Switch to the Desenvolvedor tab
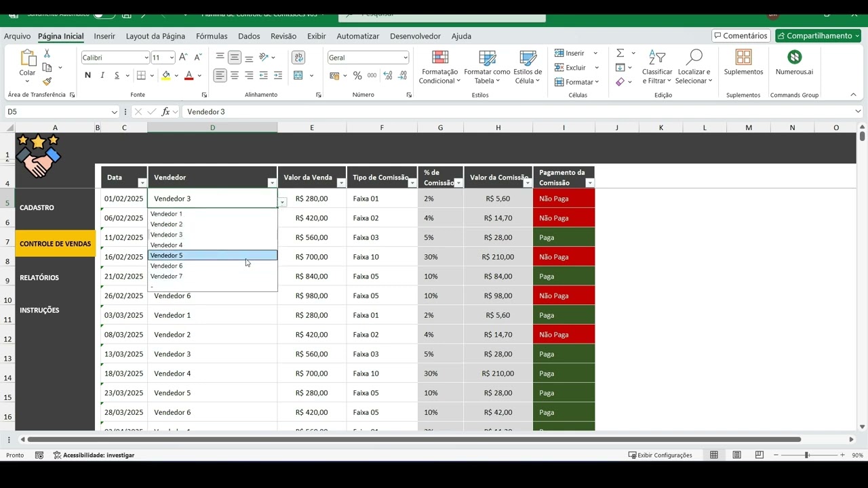Screen dimensions: 868x488 point(415,36)
